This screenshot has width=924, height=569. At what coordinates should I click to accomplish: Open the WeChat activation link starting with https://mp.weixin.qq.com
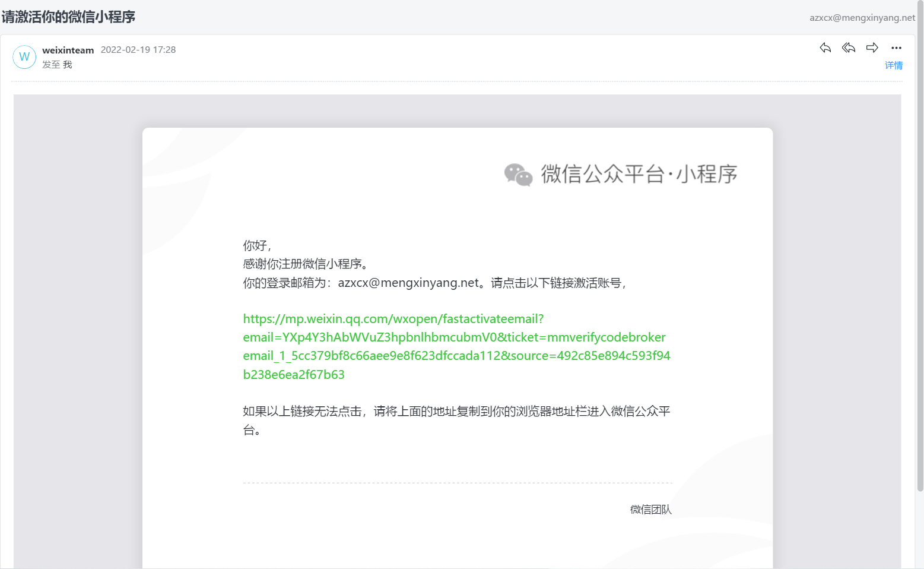coord(456,346)
